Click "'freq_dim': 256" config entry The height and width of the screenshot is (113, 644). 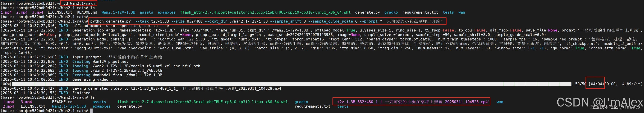(395, 48)
